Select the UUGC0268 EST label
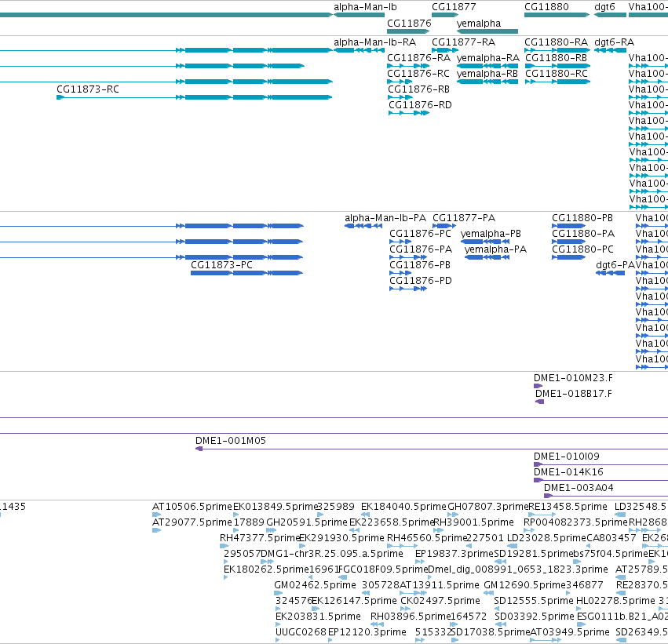This screenshot has width=668, height=644. [301, 632]
